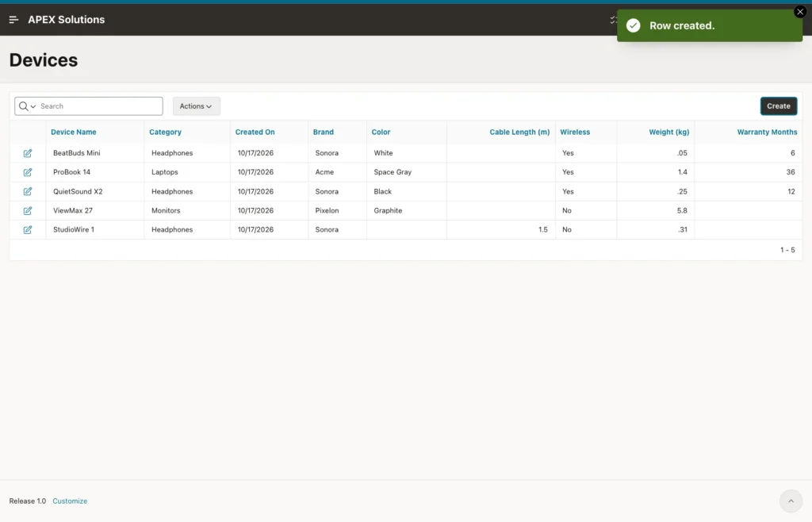Viewport: 812px width, 522px height.
Task: Click the 5.8 weight value
Action: (x=682, y=210)
